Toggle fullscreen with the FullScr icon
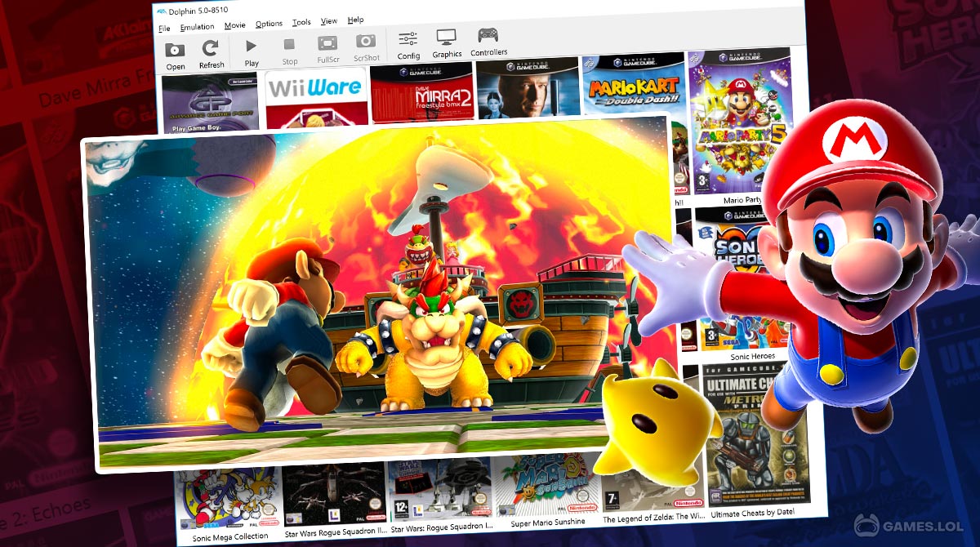Viewport: 980px width, 547px height. 327,48
